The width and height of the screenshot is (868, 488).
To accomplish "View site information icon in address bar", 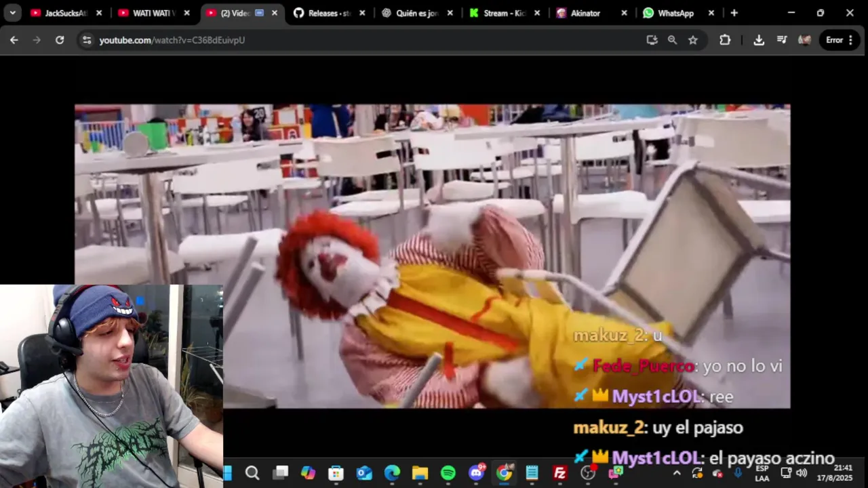I will tap(86, 40).
